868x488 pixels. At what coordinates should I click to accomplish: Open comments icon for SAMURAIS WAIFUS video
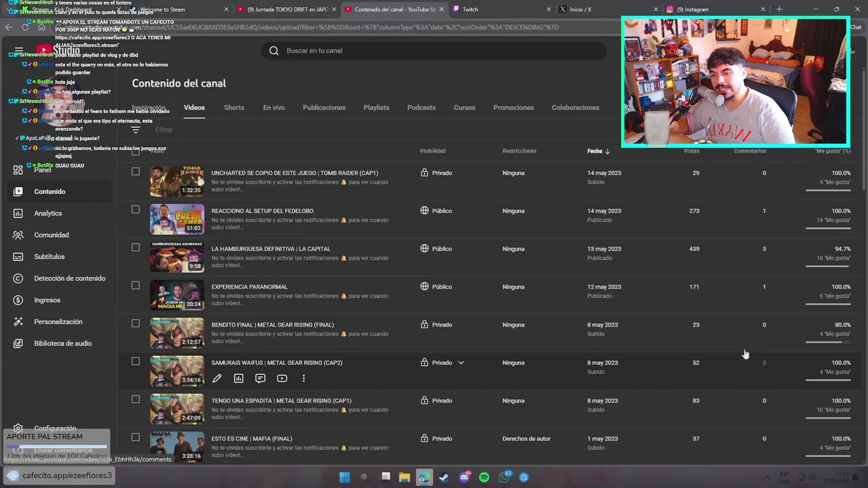coord(260,379)
